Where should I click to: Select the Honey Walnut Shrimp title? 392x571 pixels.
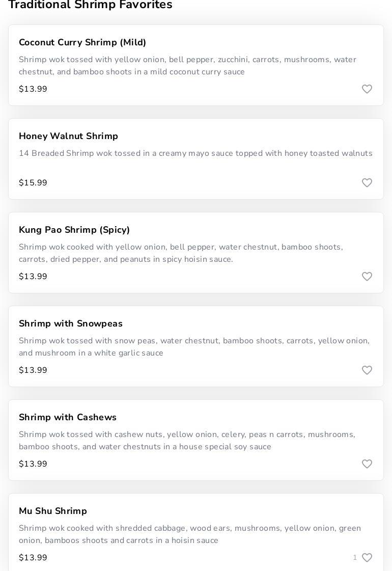pos(68,136)
